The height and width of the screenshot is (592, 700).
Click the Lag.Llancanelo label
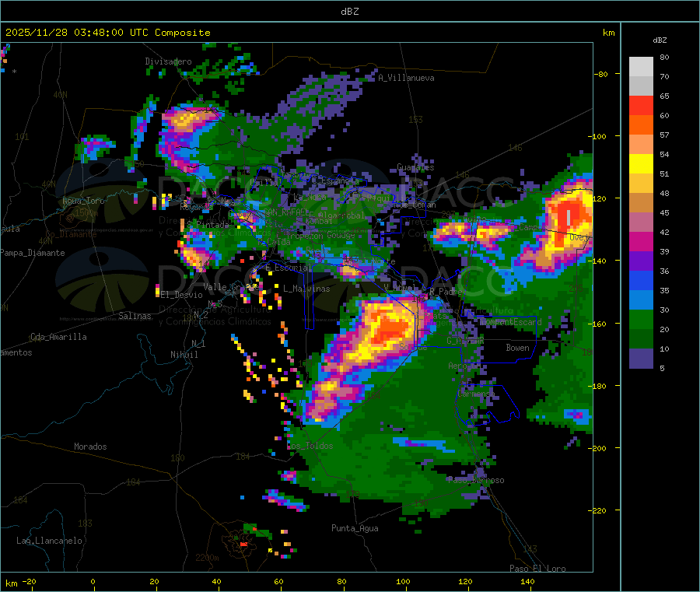(50, 541)
